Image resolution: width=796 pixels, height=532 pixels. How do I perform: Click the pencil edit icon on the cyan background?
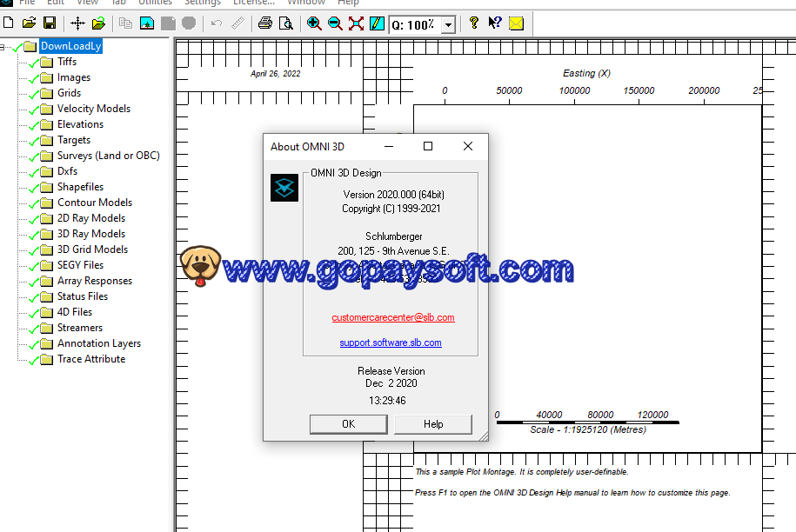(x=377, y=23)
